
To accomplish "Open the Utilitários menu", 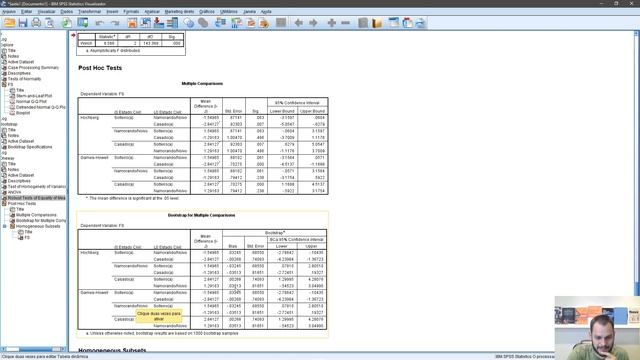I will click(229, 11).
